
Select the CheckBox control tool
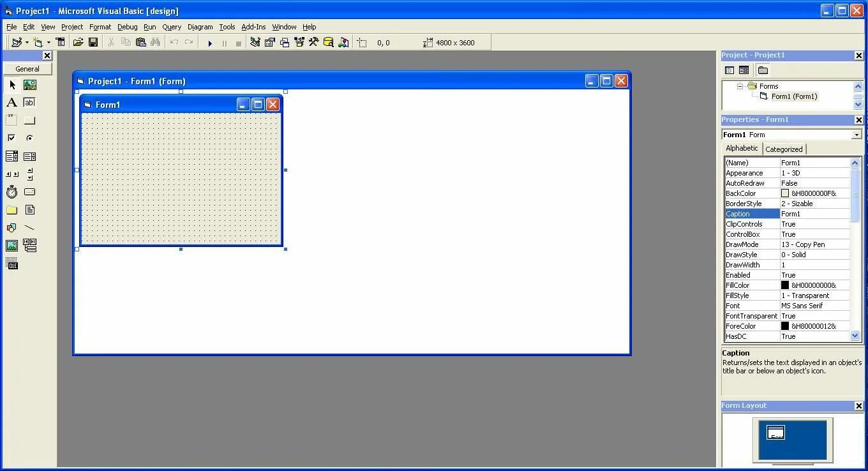click(x=12, y=138)
